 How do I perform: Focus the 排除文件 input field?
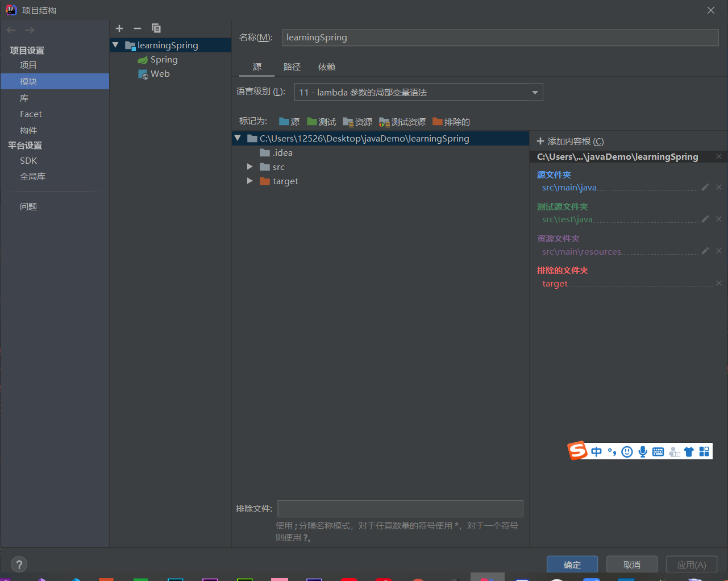400,509
